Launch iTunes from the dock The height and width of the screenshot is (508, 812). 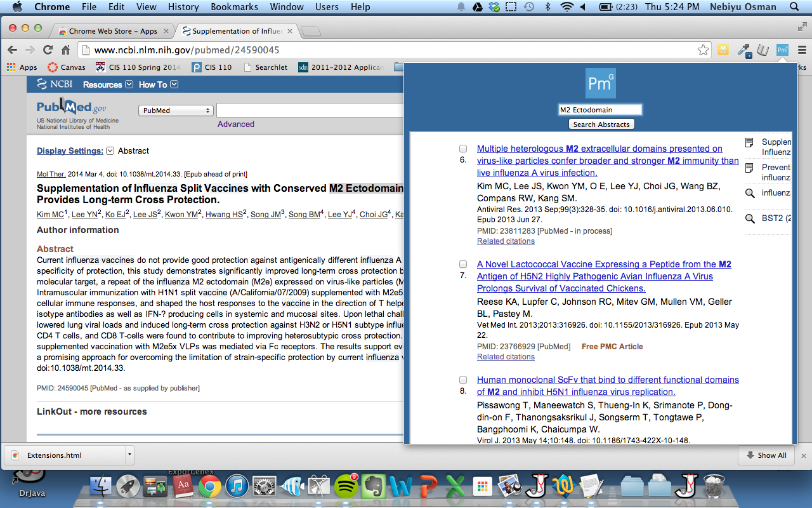coord(237,487)
